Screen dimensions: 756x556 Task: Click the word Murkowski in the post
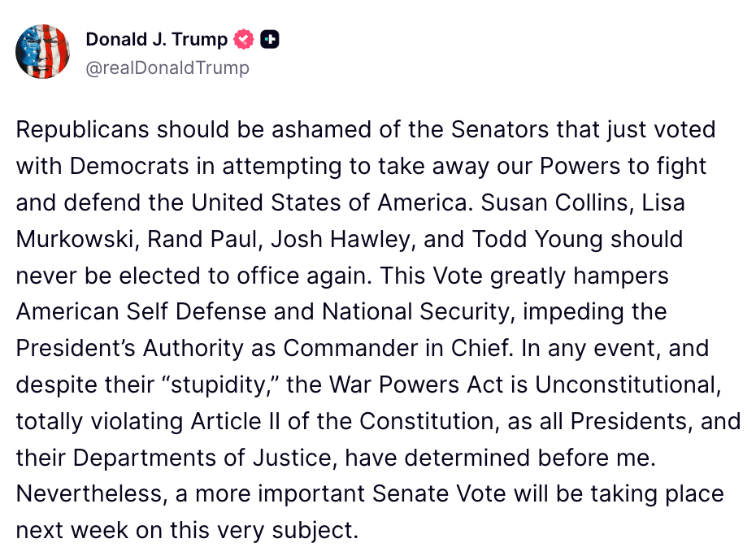[75, 239]
